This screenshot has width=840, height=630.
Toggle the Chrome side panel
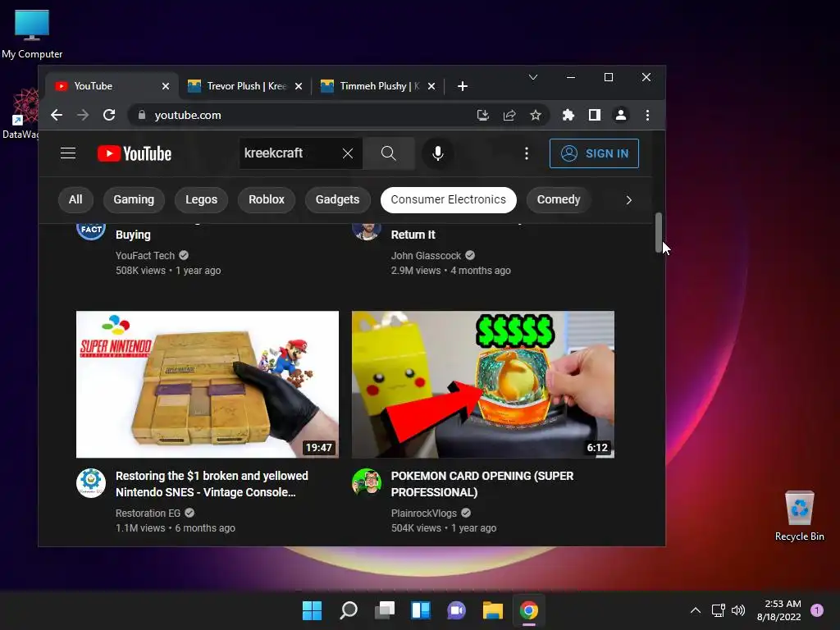[595, 115]
